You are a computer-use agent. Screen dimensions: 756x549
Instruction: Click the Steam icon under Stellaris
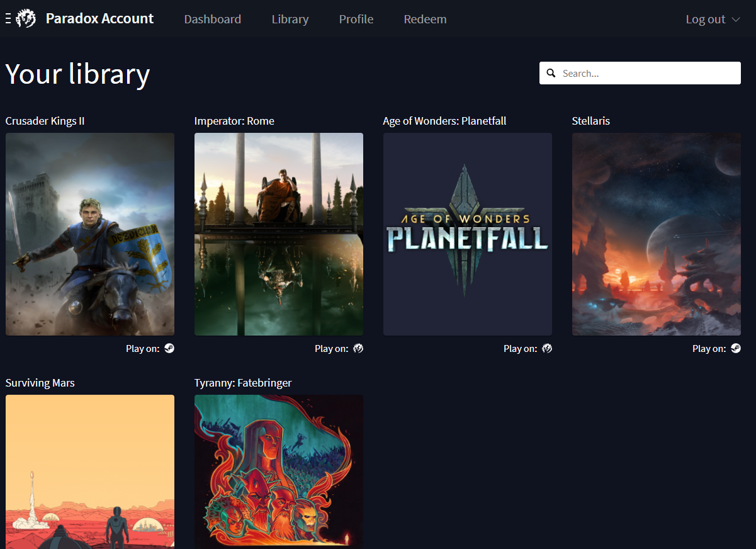(736, 348)
